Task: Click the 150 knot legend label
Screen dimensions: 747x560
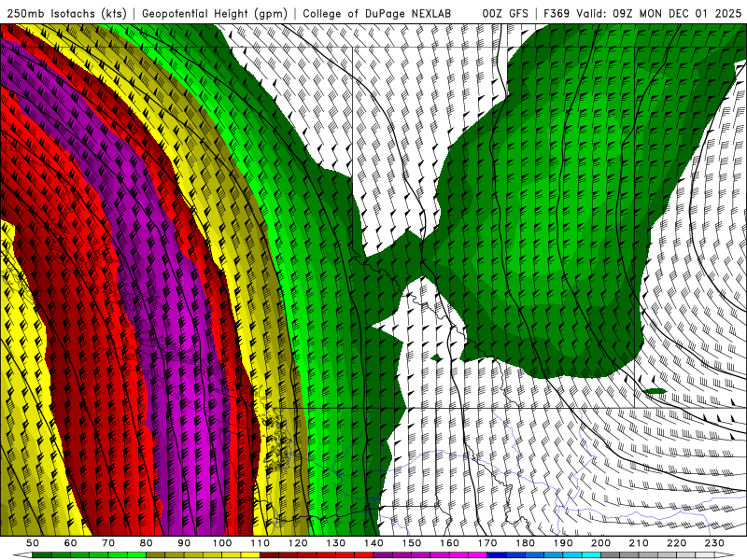Action: tap(411, 543)
